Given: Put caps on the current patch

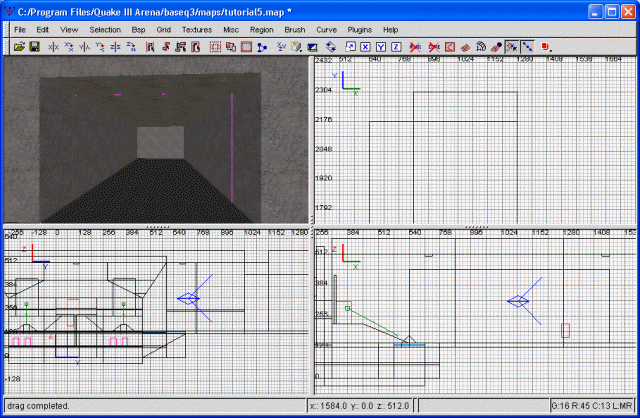Looking at the screenshot, I should (496, 47).
